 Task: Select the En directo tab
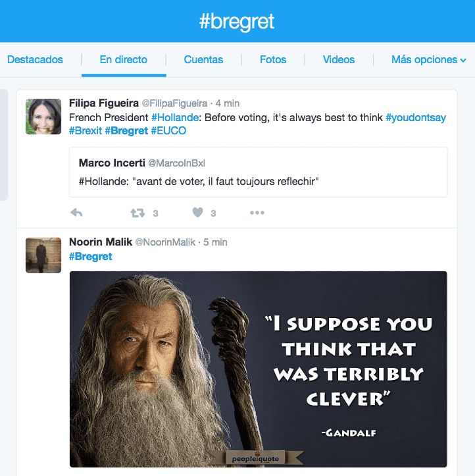[x=123, y=60]
